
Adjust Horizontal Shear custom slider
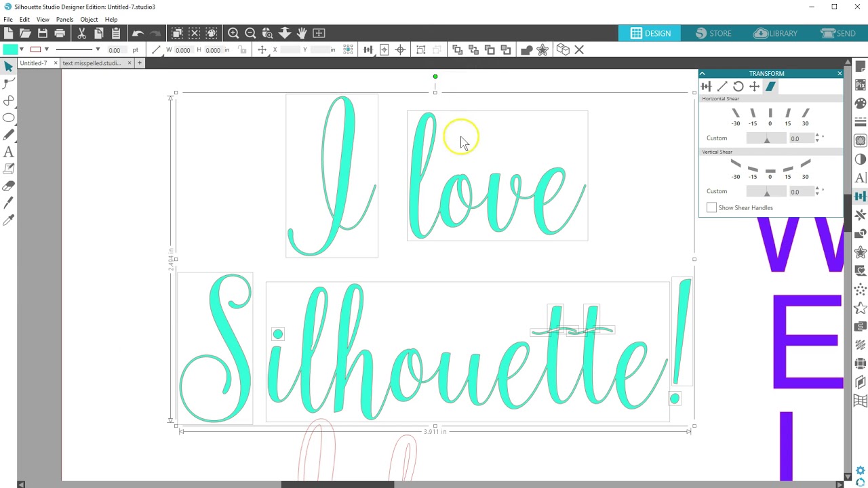(766, 138)
